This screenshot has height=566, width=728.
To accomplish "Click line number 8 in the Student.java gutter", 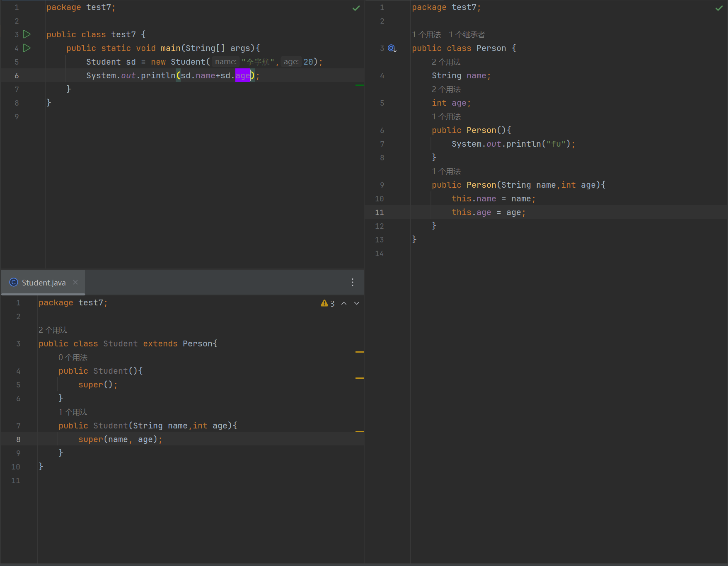I will 18,439.
